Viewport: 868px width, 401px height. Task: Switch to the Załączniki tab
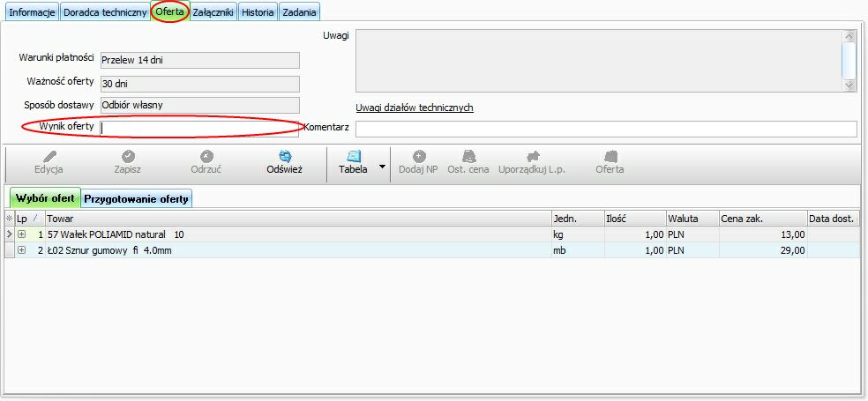pos(213,12)
